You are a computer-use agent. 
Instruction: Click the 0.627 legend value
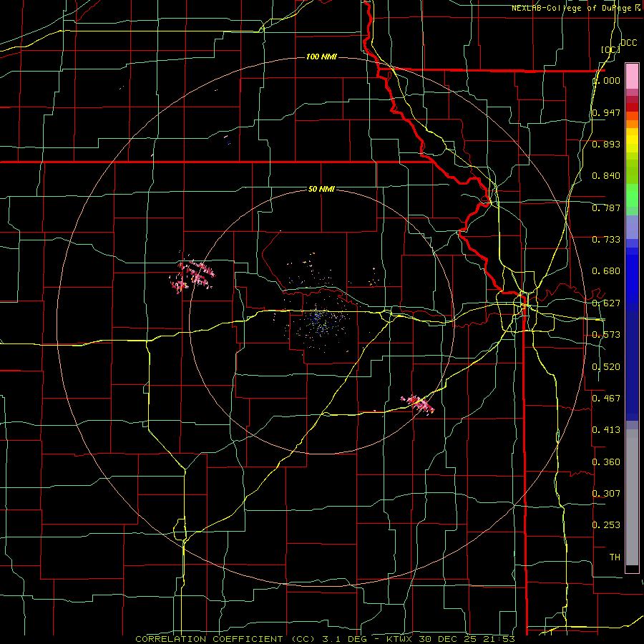point(606,303)
